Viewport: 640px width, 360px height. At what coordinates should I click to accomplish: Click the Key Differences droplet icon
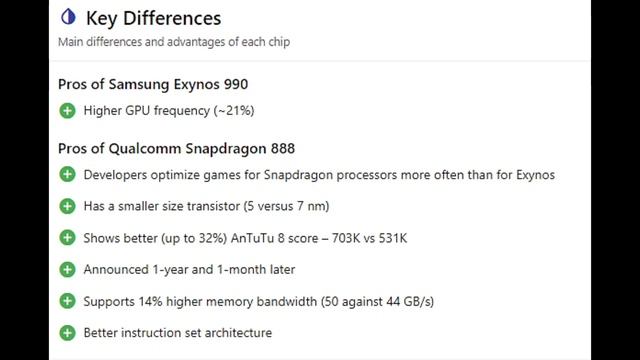[68, 17]
